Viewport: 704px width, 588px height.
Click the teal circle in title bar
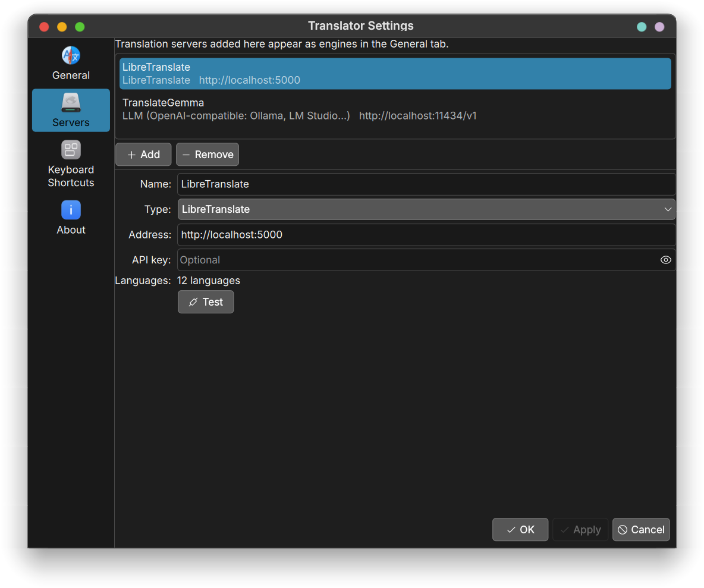click(642, 27)
